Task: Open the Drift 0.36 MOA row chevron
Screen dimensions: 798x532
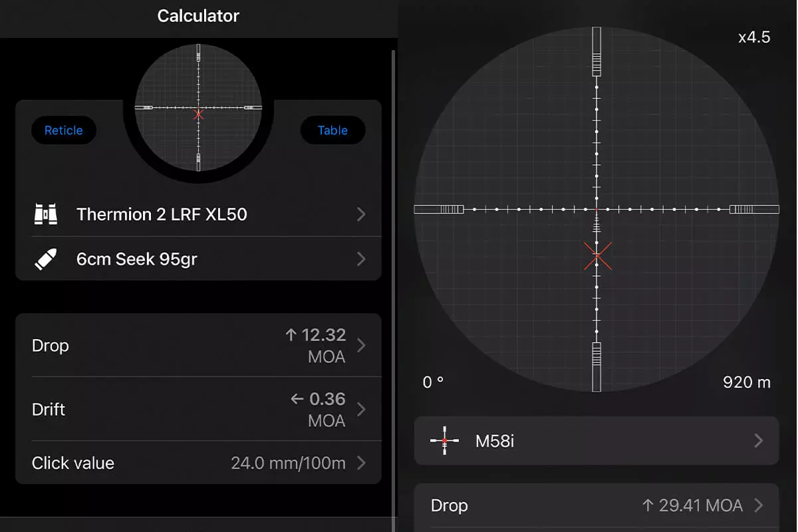Action: [361, 409]
